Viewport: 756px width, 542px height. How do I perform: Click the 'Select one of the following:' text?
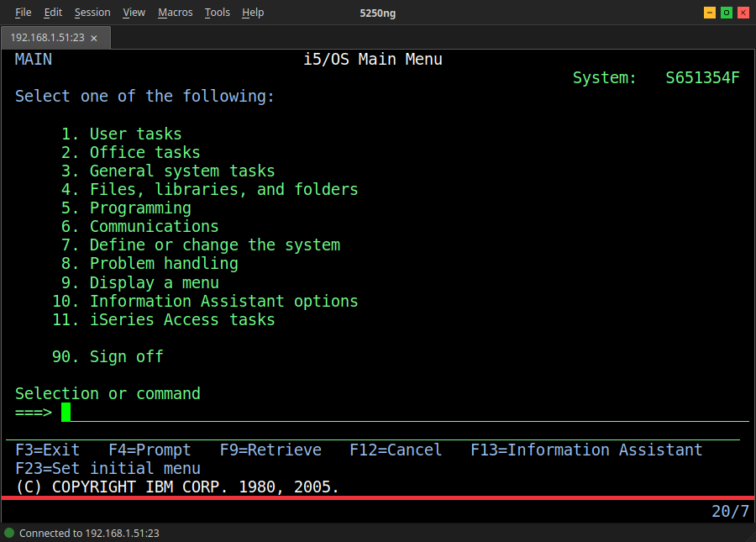click(x=144, y=97)
